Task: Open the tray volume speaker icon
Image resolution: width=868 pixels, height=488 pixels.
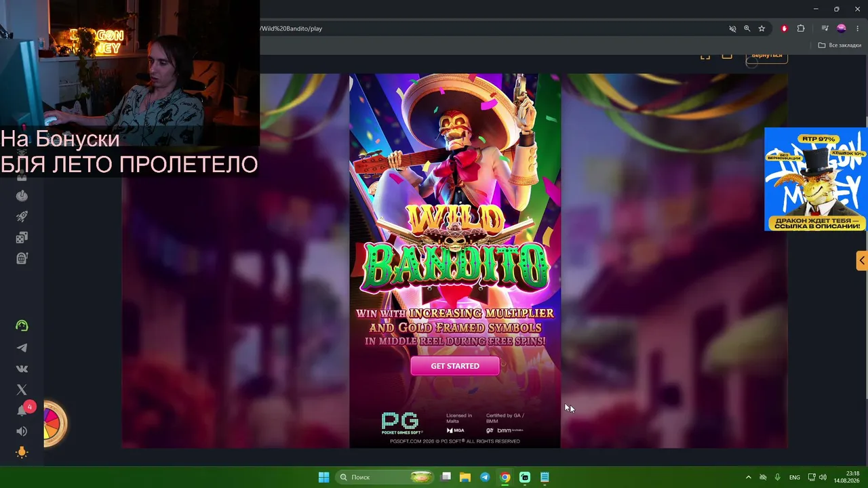Action: tap(823, 477)
